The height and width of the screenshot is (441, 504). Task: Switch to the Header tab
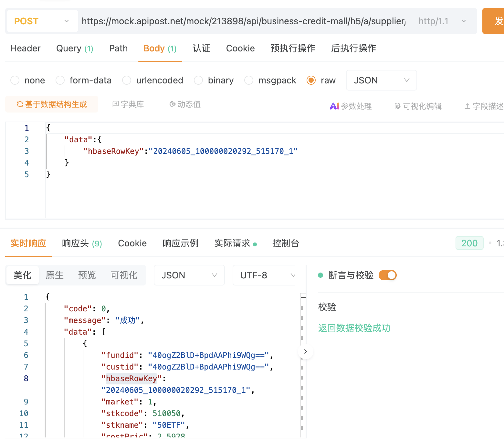pos(25,48)
